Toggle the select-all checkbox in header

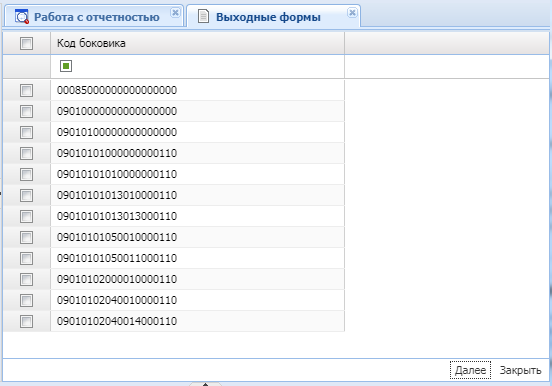click(x=26, y=44)
